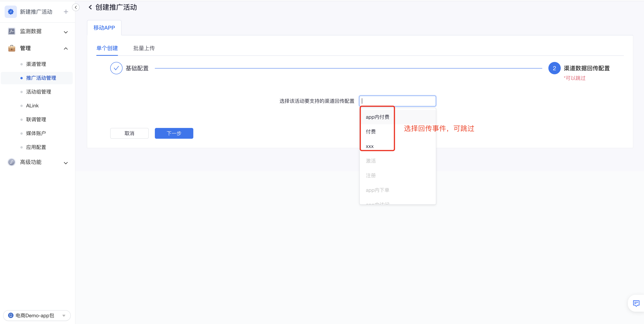Viewport: 644px width, 324px height.
Task: Expand the 监测数据 menu chevron
Action: click(x=66, y=32)
